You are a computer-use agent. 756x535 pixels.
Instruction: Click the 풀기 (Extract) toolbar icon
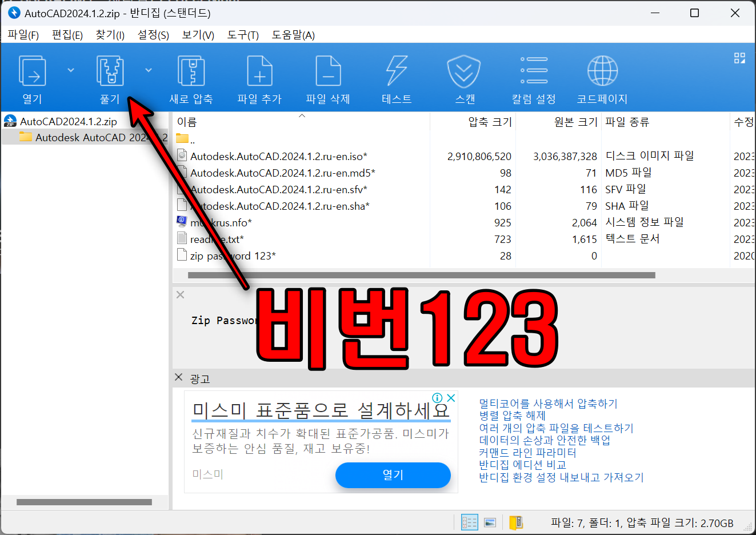point(110,71)
